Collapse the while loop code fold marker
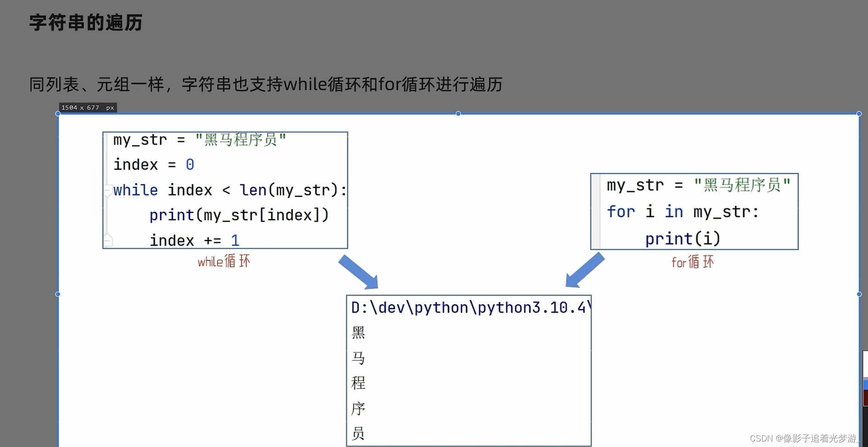Viewport: 868px width, 447px height. point(107,190)
